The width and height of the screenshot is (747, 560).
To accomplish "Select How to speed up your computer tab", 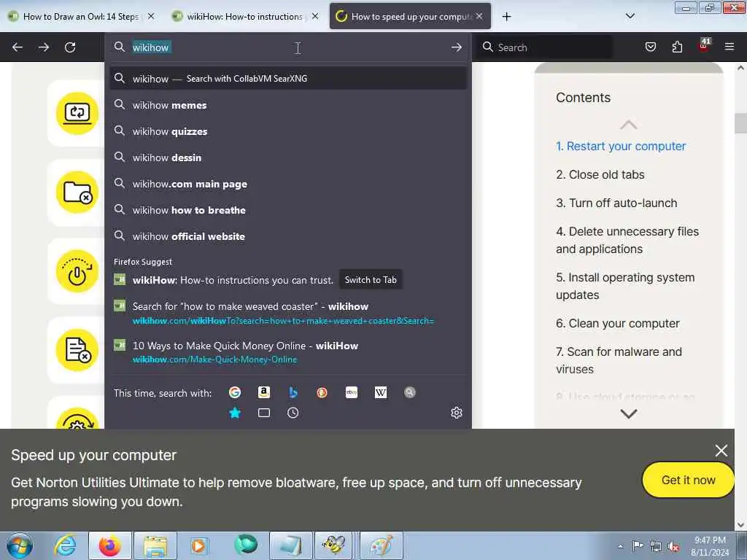I will (x=410, y=17).
